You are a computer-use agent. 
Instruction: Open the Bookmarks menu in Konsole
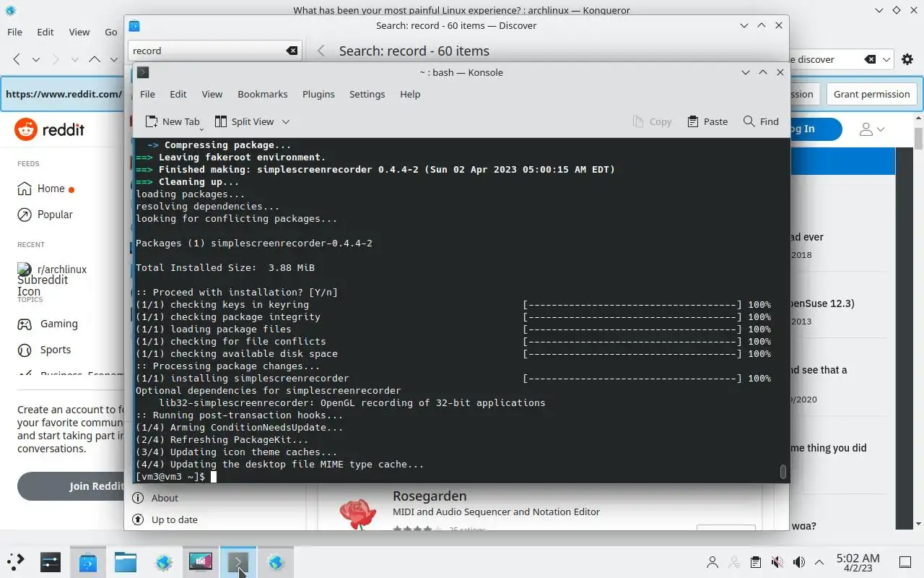(263, 94)
